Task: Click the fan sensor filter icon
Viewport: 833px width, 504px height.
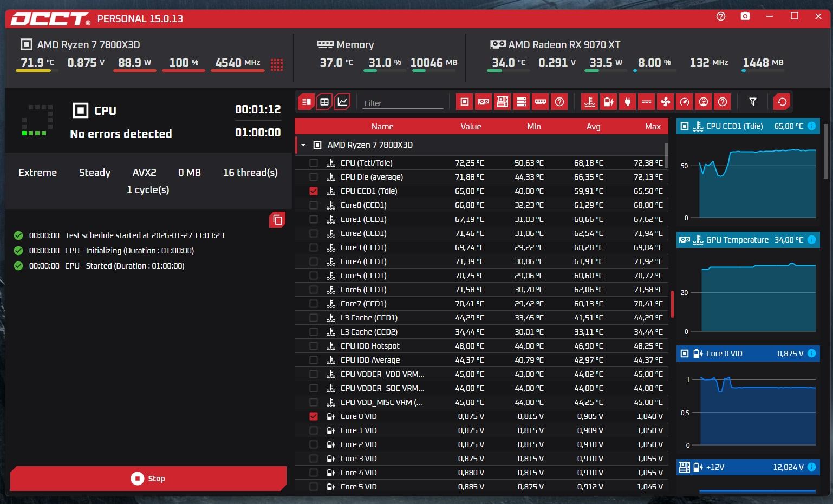Action: [x=666, y=102]
